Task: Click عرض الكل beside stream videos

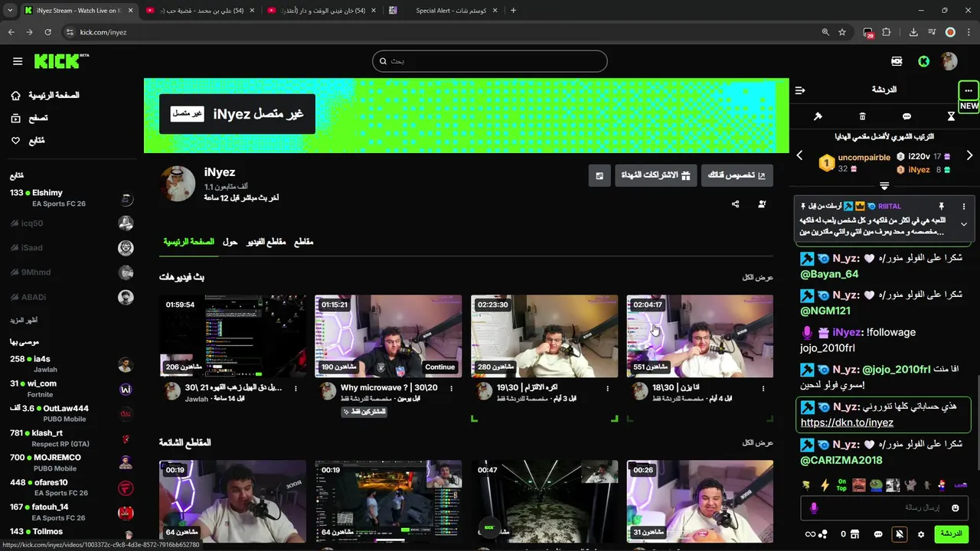Action: coord(758,277)
